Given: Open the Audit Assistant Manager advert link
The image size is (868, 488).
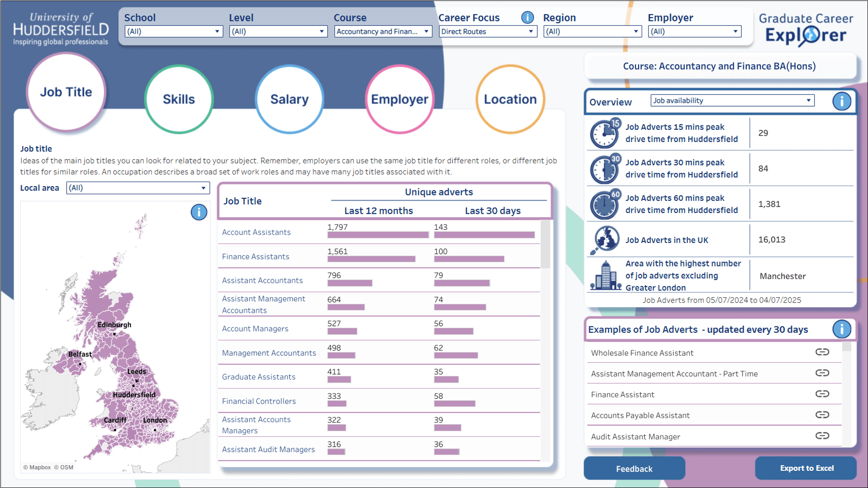Looking at the screenshot, I should pos(822,435).
